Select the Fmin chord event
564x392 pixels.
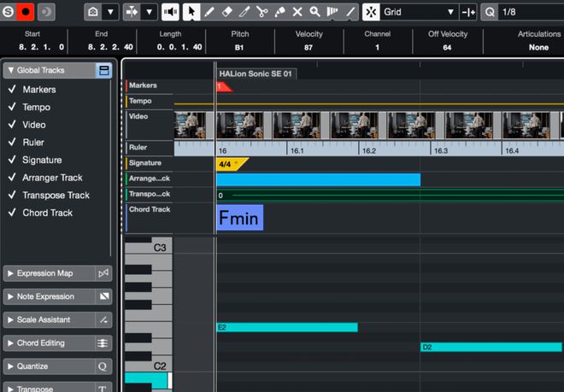[x=239, y=218]
